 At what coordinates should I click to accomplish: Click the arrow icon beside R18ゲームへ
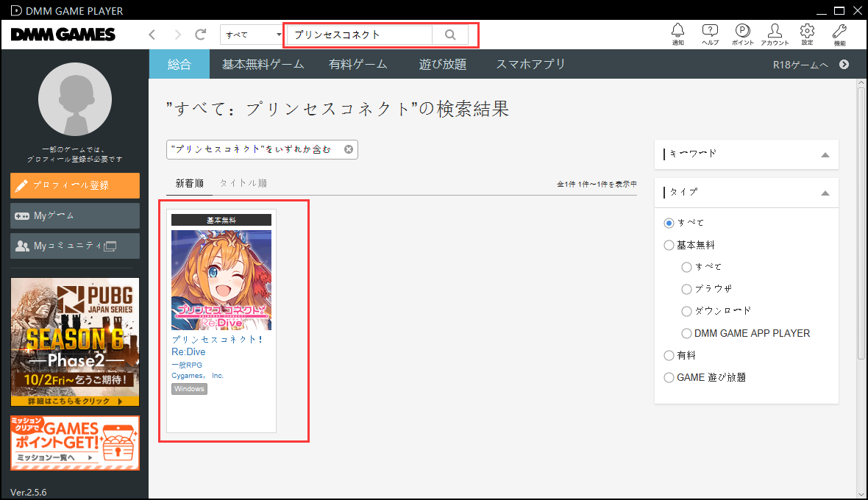point(844,64)
